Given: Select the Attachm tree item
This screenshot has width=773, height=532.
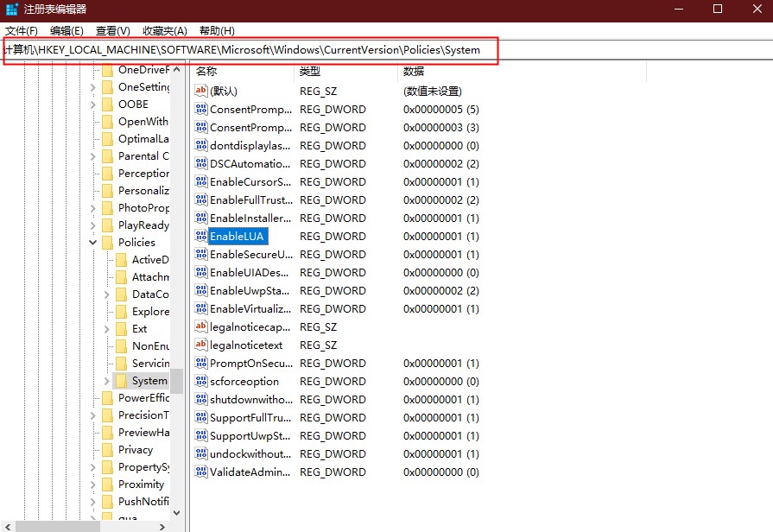Looking at the screenshot, I should click(x=150, y=277).
